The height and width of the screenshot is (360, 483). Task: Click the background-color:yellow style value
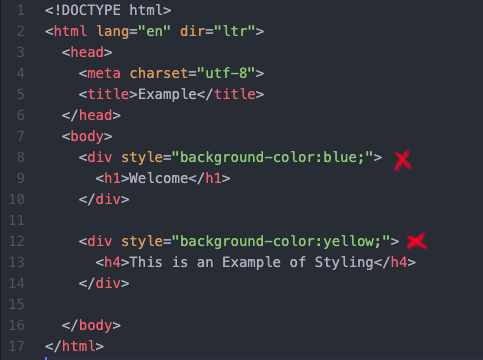pyautogui.click(x=281, y=241)
